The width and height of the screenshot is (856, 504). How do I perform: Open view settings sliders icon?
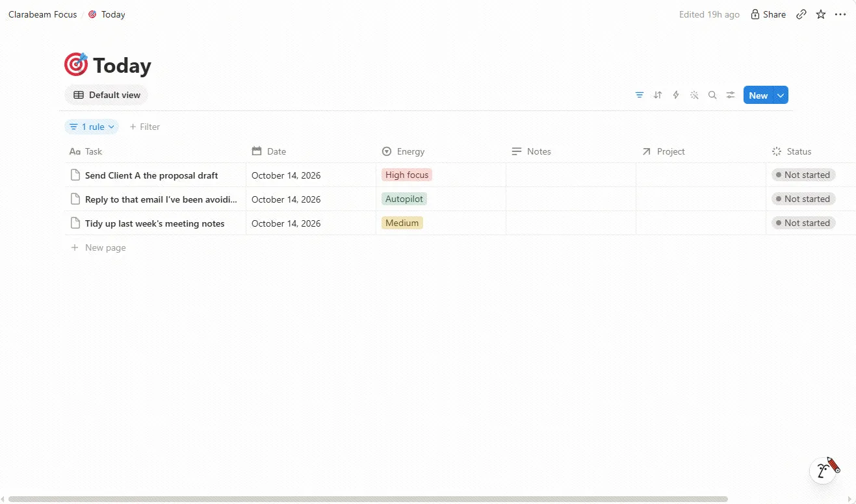tap(731, 95)
